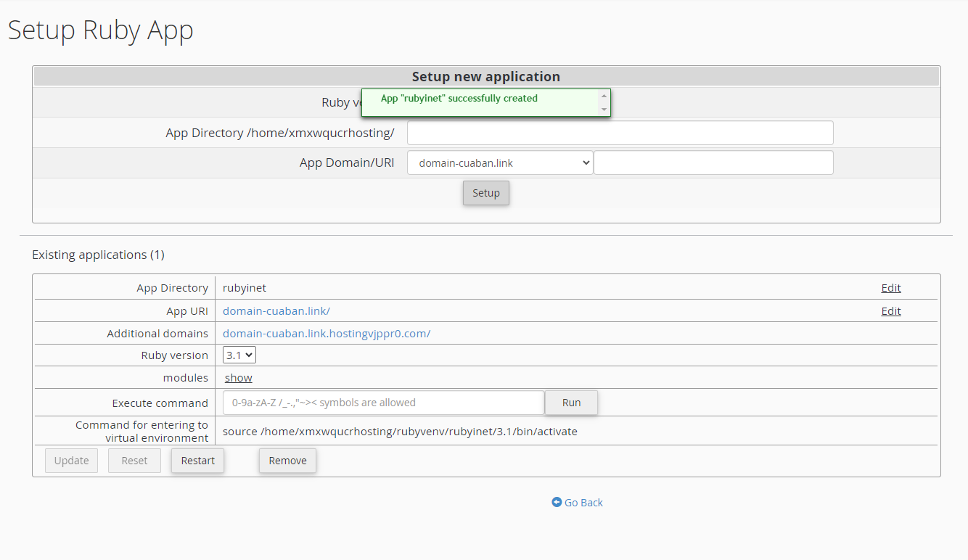Edit the App Directory rubyinet
The image size is (968, 560).
(891, 288)
